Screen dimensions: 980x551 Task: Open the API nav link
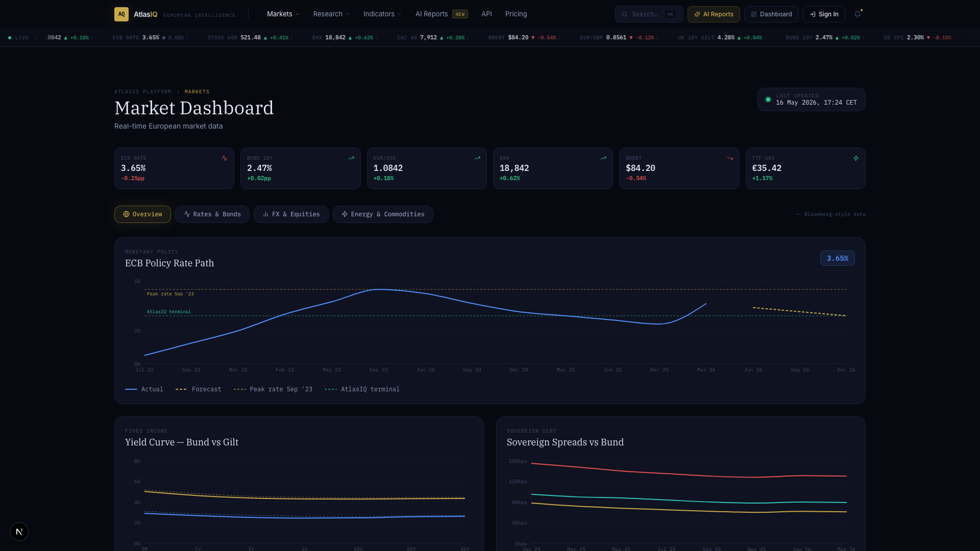coord(486,14)
